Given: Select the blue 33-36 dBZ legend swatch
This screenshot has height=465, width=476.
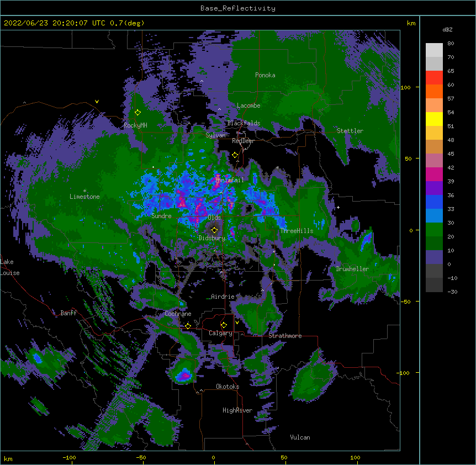Looking at the screenshot, I should click(x=434, y=202).
